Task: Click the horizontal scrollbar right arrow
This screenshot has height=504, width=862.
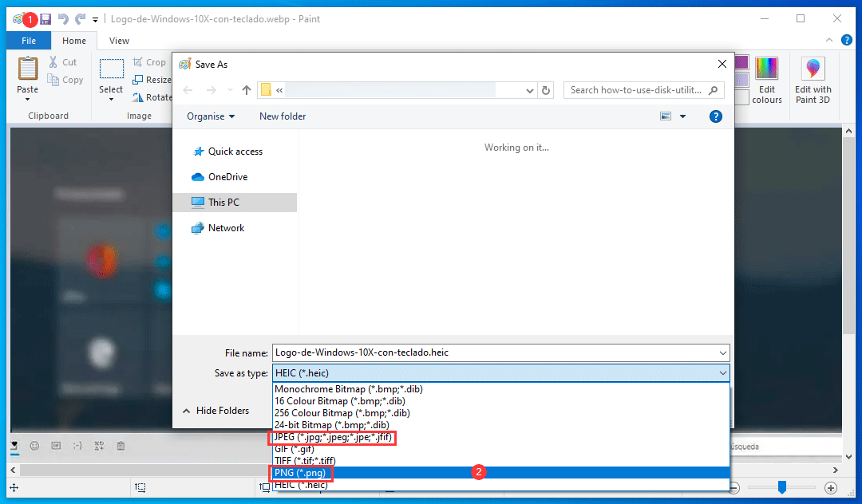Action: (x=836, y=471)
